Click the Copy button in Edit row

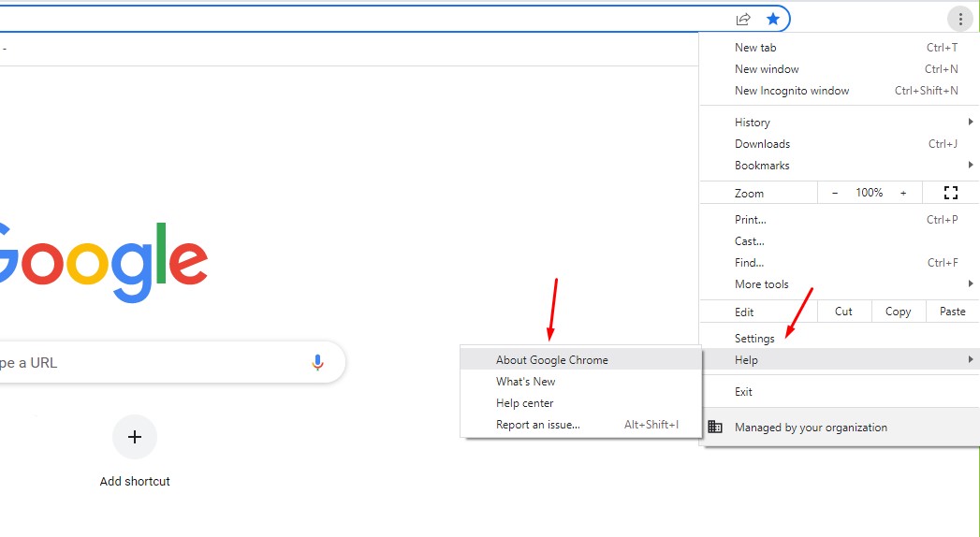tap(898, 311)
